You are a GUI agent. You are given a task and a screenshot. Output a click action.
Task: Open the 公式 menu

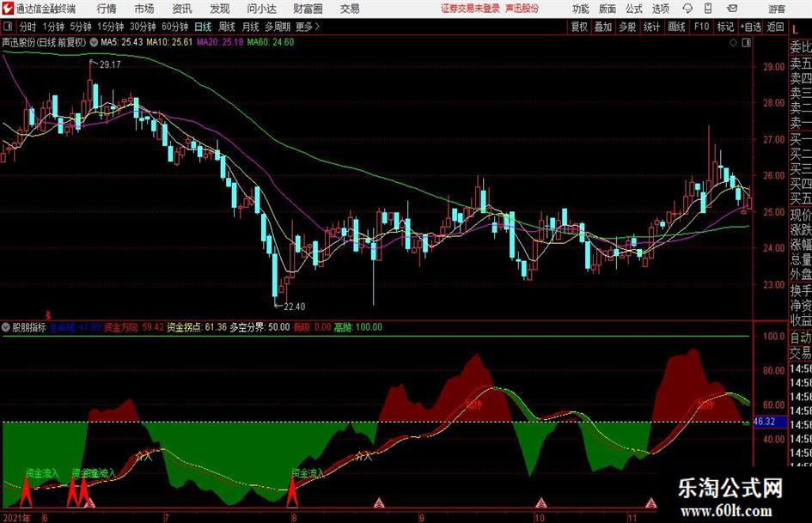tap(633, 9)
